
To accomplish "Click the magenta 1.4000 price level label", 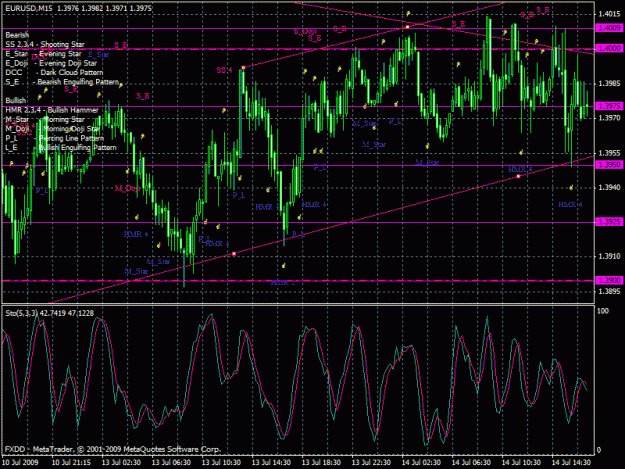I will [609, 48].
